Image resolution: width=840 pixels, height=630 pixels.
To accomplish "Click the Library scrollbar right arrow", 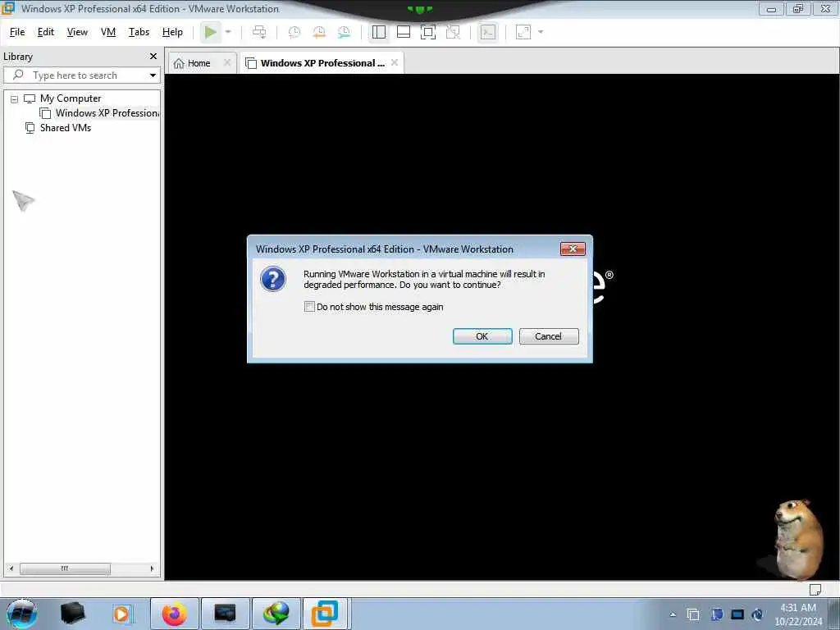I will (x=152, y=568).
